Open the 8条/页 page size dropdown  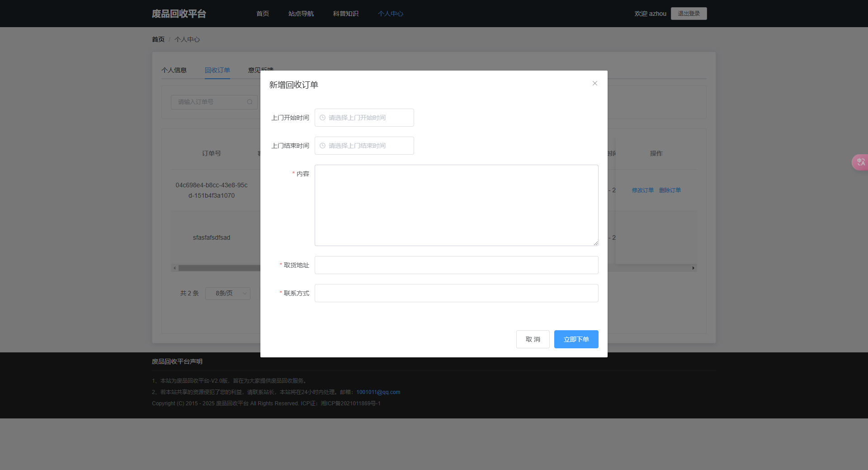point(228,293)
